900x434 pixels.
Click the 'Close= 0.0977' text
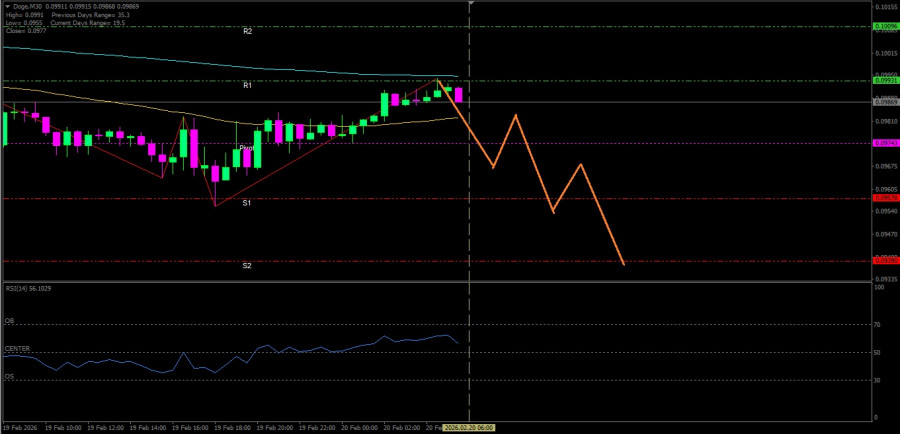point(26,30)
